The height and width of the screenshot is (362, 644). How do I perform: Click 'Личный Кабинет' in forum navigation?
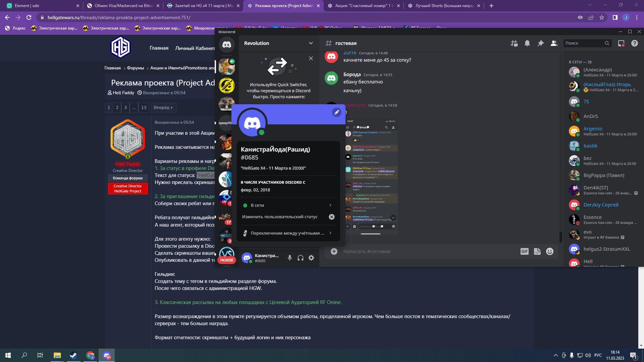coord(195,48)
